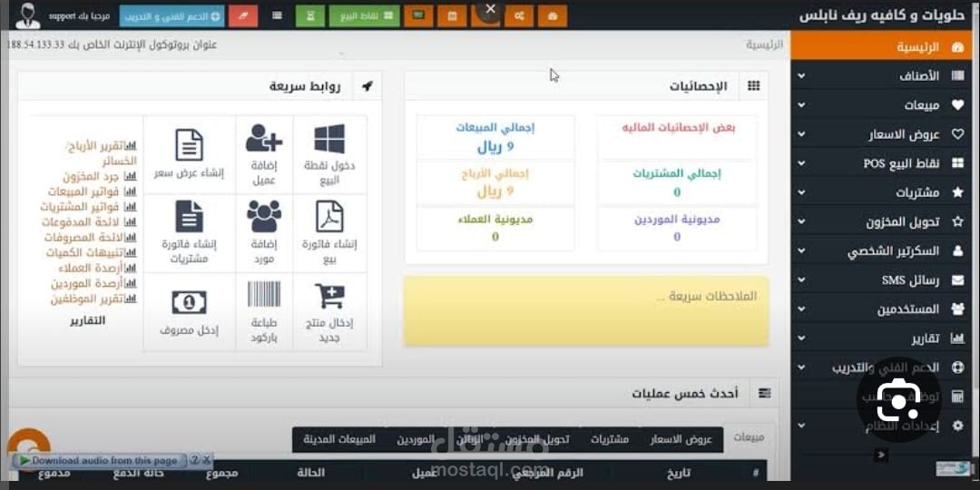The image size is (980, 490).
Task: Click the إضافة مورد group tile
Action: [x=264, y=232]
